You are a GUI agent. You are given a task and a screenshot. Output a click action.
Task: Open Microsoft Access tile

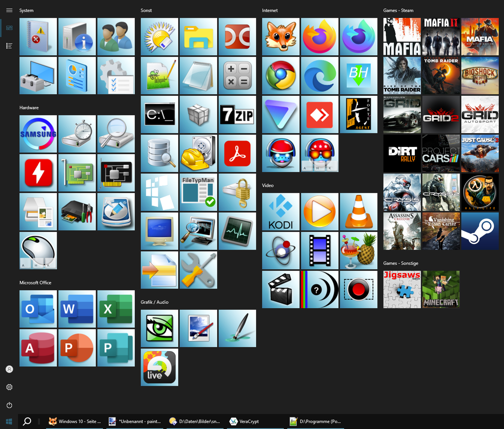point(38,348)
